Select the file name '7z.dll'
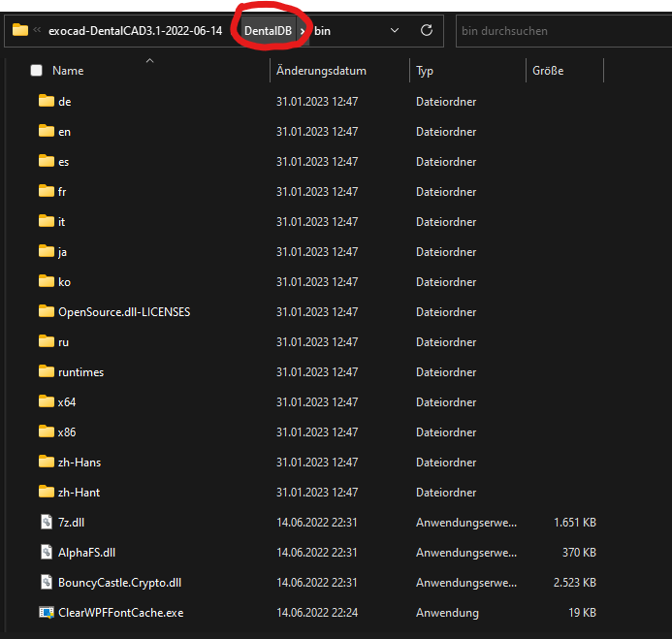The width and height of the screenshot is (672, 639). (x=71, y=523)
